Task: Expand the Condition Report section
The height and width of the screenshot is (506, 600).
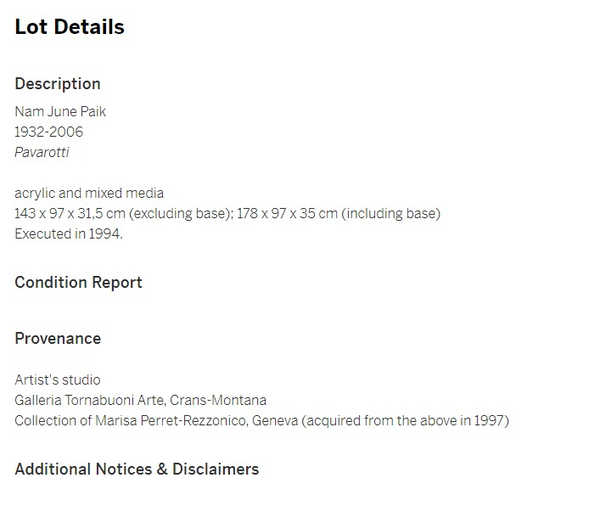Action: (x=78, y=282)
